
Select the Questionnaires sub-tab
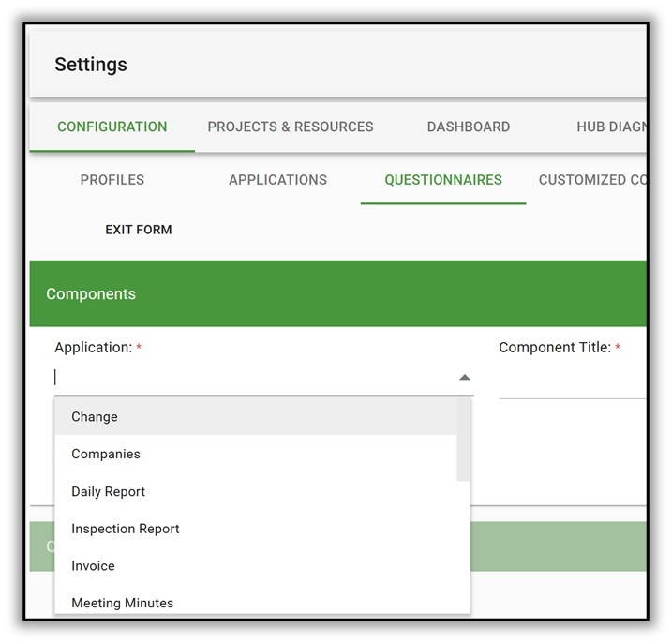point(443,180)
